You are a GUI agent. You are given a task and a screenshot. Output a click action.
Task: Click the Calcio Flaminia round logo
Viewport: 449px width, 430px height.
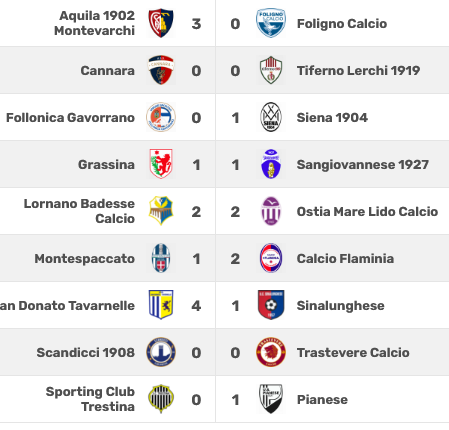point(271,258)
